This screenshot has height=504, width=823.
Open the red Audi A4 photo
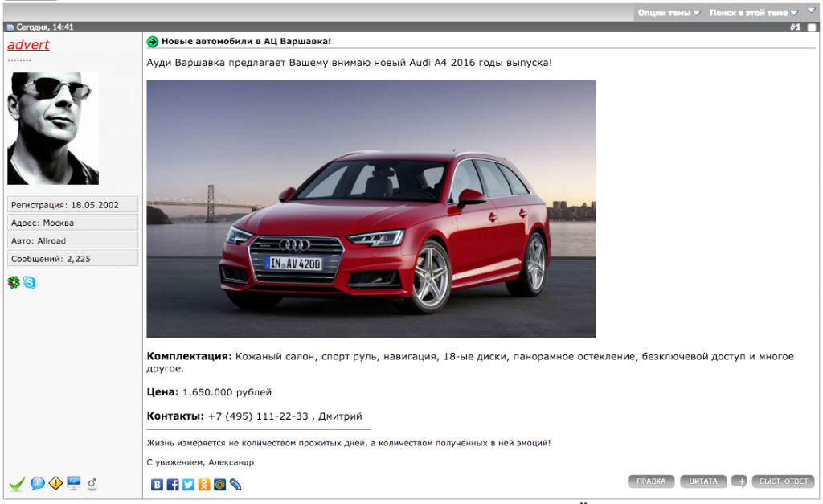point(371,209)
